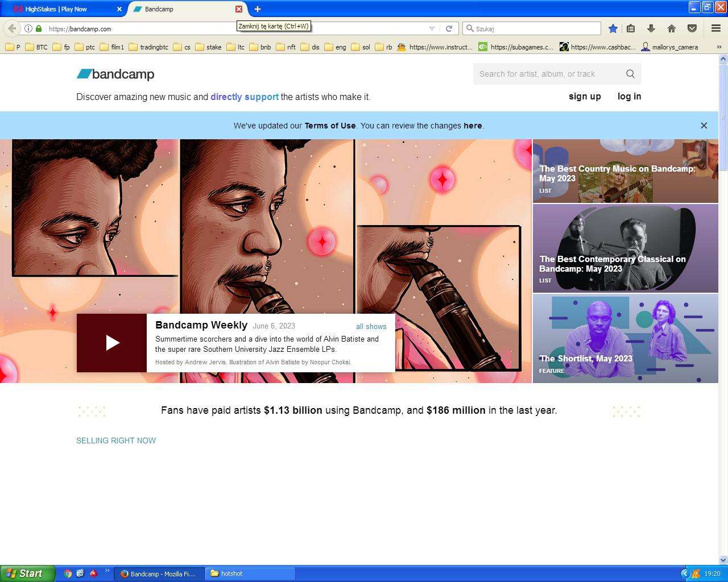Open the directly support link
The height and width of the screenshot is (582, 728).
(x=245, y=97)
